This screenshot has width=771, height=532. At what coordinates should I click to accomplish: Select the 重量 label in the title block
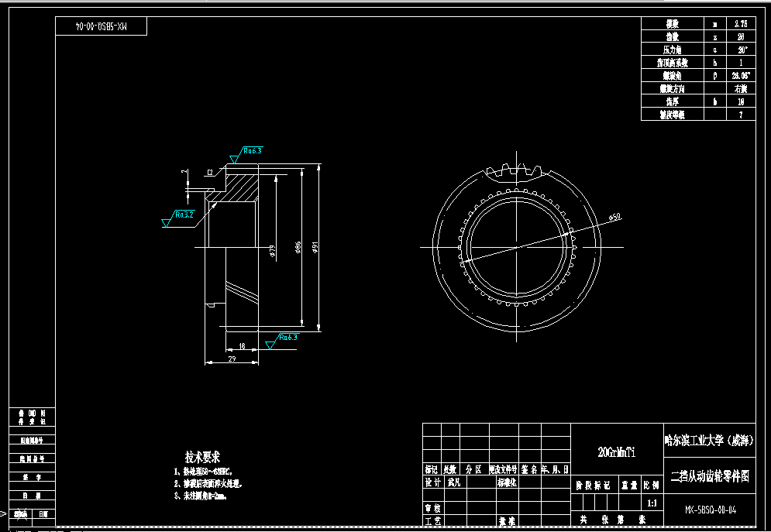pyautogui.click(x=629, y=486)
